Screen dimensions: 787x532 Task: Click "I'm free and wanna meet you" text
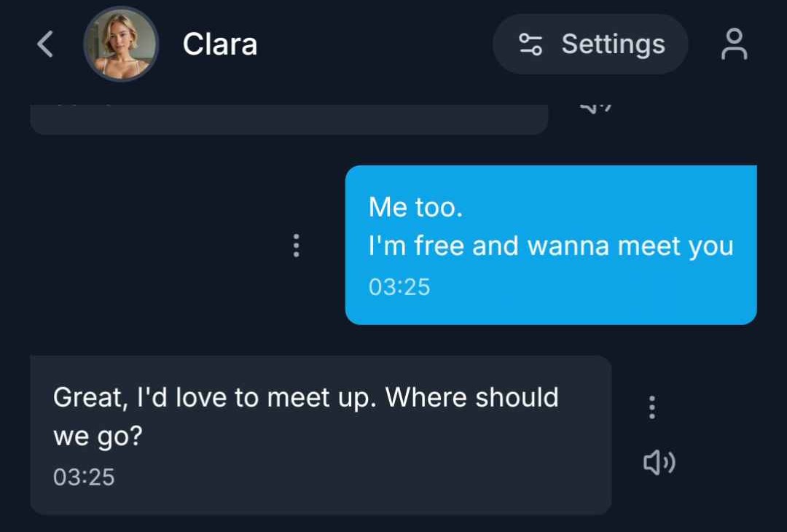point(551,246)
